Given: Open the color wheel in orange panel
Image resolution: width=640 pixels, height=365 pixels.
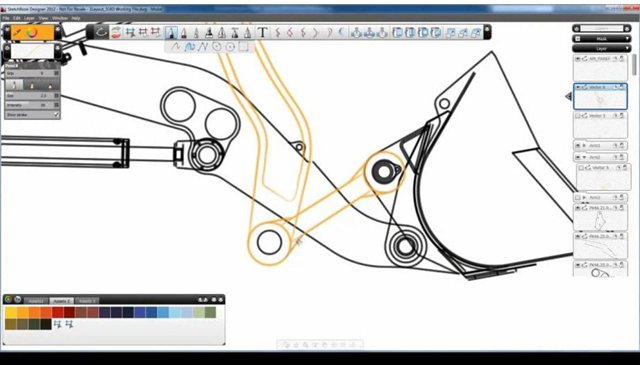Looking at the screenshot, I should point(33,33).
